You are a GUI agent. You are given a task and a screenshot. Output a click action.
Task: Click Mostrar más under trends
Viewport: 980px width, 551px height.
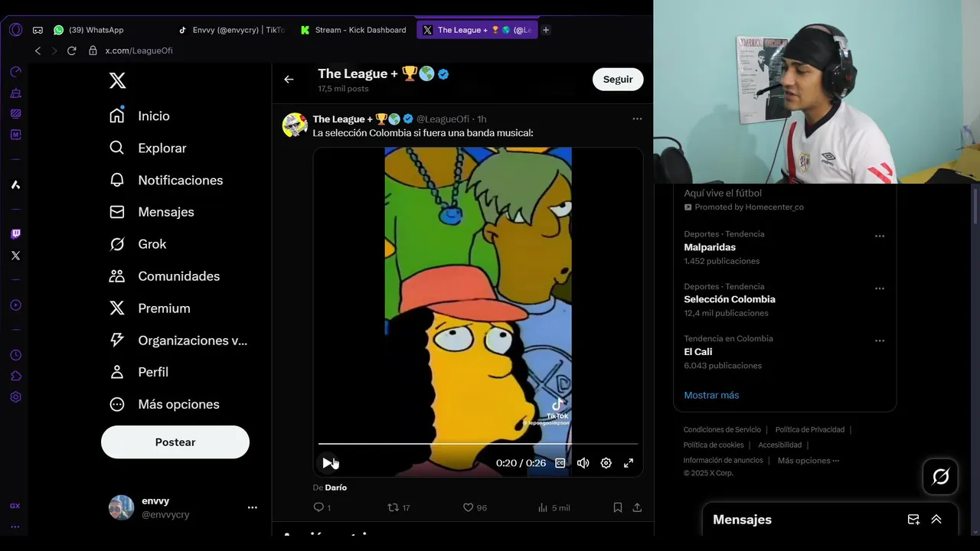pos(711,395)
